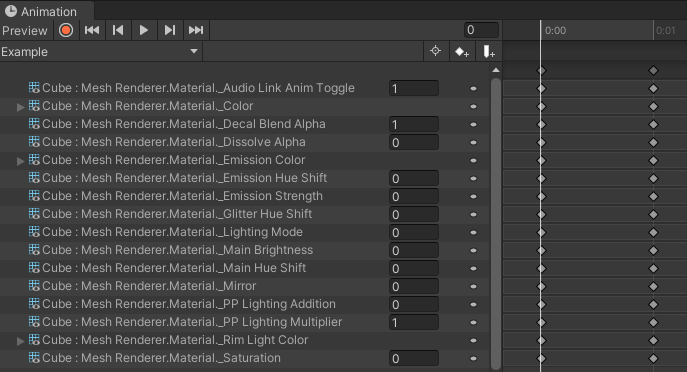Toggle Preview mode

tap(25, 31)
